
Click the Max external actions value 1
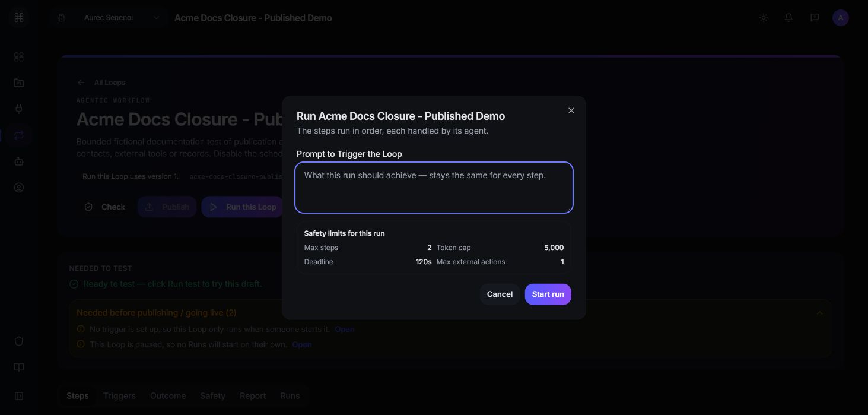[x=562, y=262]
